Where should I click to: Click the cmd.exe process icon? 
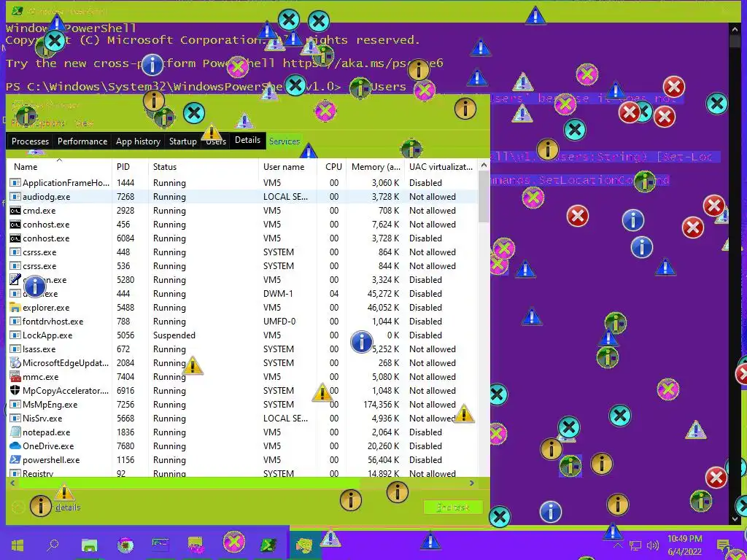(x=15, y=211)
